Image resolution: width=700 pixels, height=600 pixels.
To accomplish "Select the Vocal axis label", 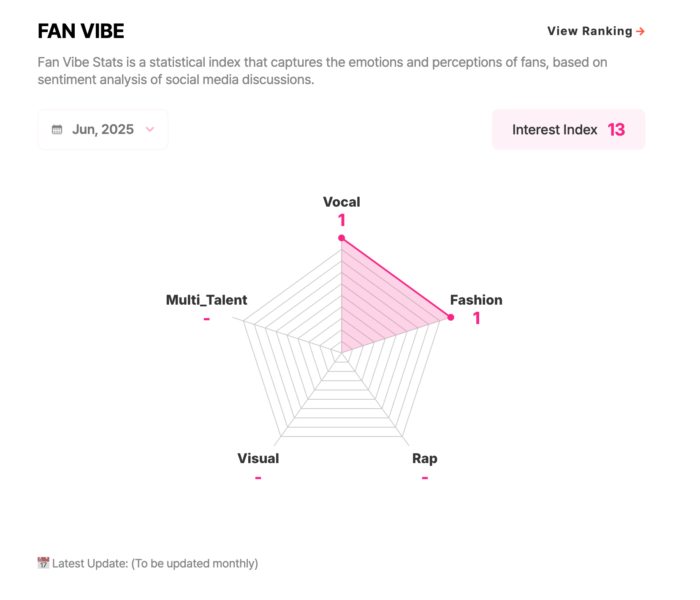I will (x=342, y=202).
